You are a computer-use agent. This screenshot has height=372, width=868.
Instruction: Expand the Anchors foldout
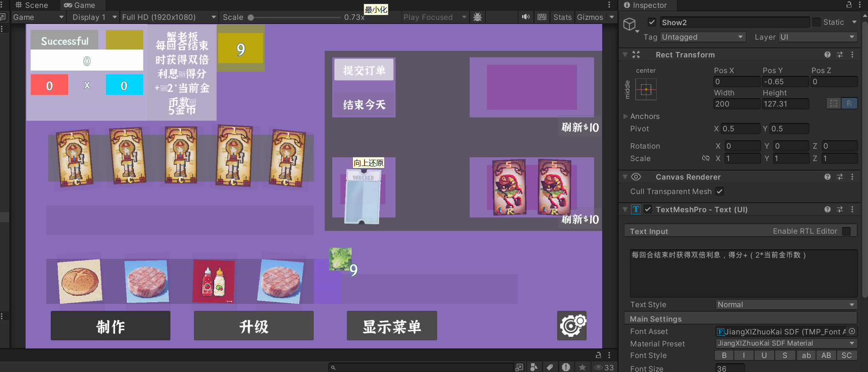625,116
